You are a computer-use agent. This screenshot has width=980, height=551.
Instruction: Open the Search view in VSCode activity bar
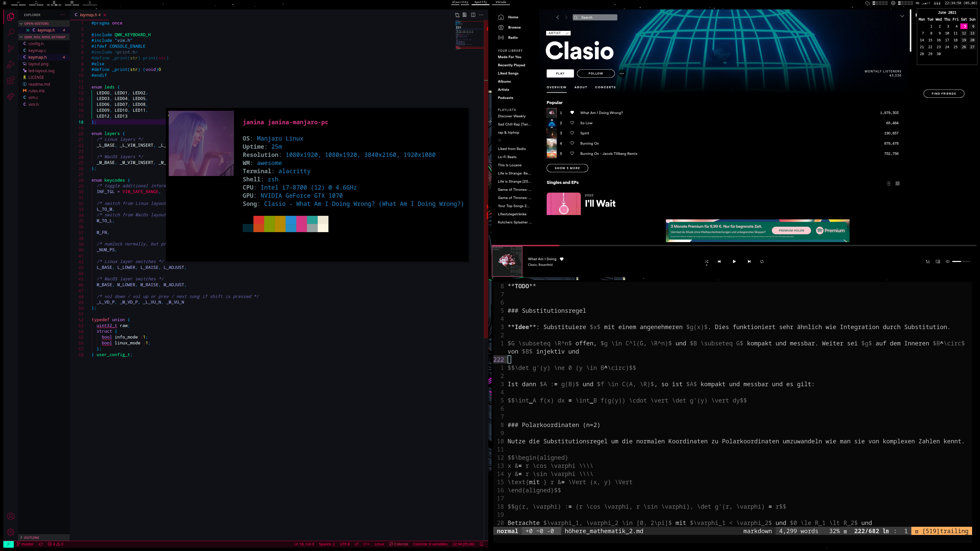pos(11,33)
